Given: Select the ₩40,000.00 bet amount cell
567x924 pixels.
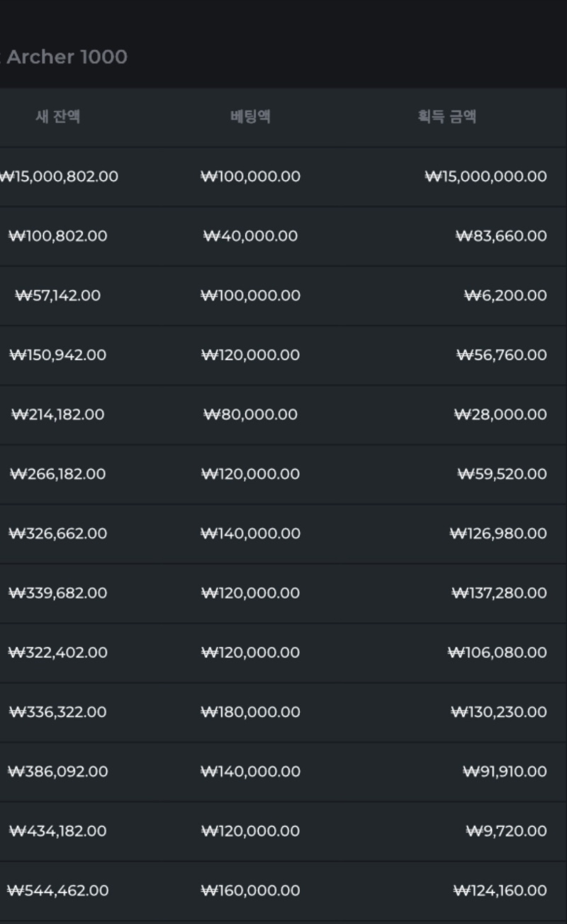Looking at the screenshot, I should 250,236.
